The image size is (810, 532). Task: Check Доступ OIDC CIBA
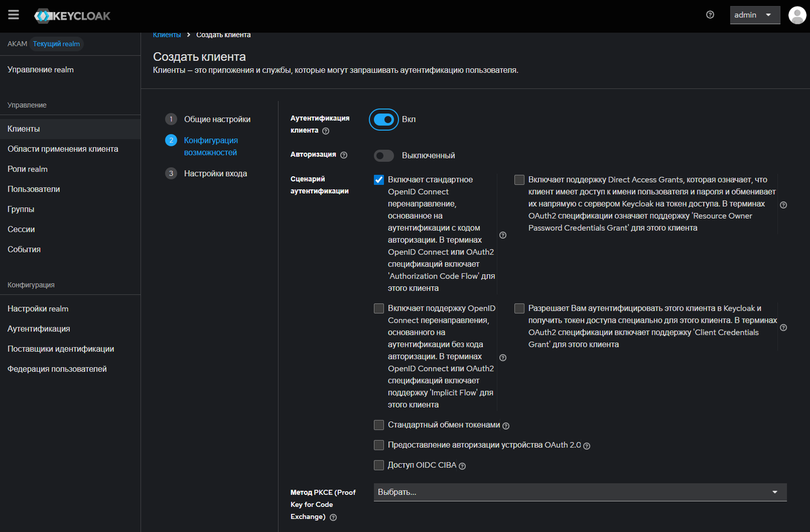click(379, 465)
